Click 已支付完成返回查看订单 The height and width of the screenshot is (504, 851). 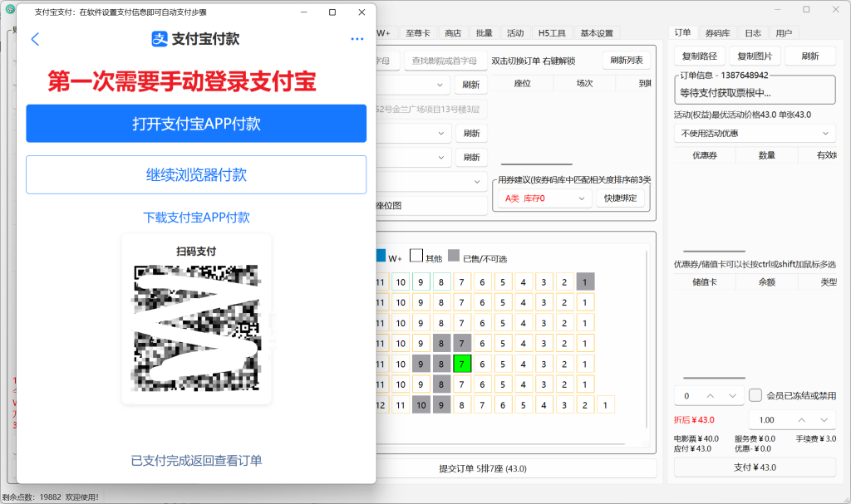tap(196, 461)
